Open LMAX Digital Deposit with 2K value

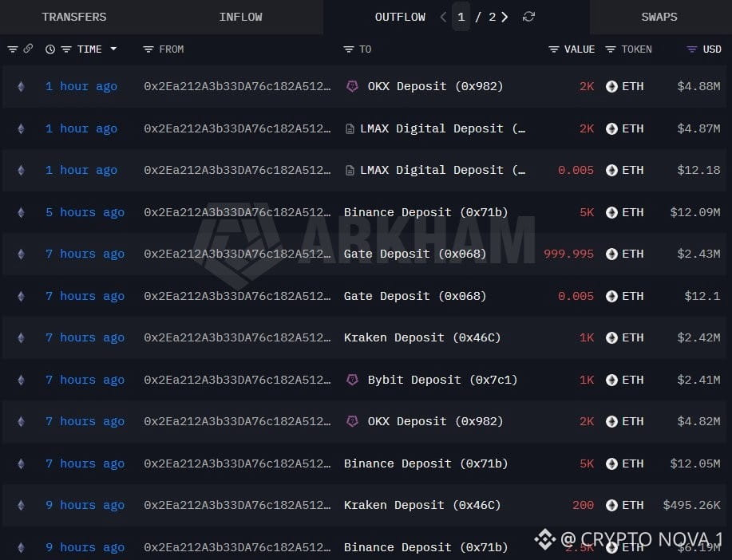point(442,128)
